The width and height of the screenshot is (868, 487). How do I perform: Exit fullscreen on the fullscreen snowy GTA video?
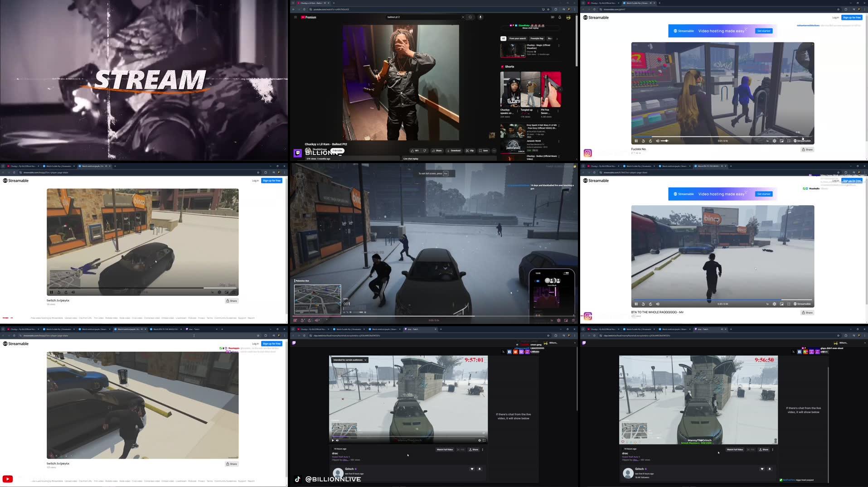[573, 320]
